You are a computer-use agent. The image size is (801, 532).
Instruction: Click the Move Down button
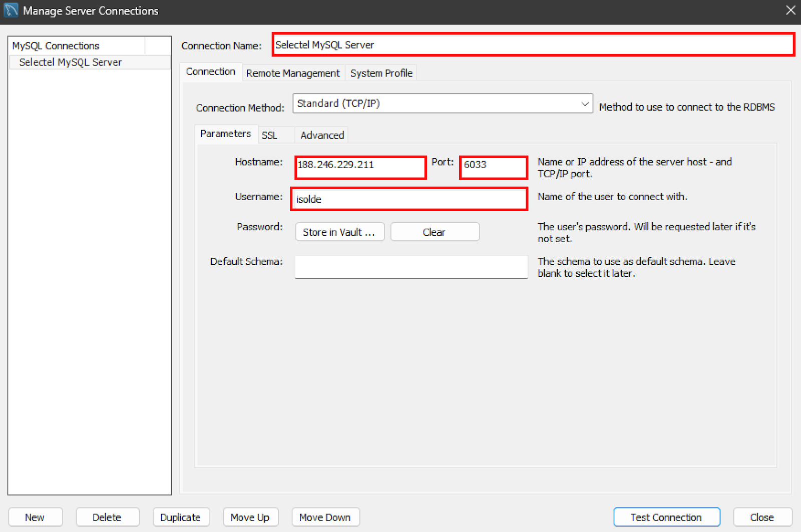325,517
